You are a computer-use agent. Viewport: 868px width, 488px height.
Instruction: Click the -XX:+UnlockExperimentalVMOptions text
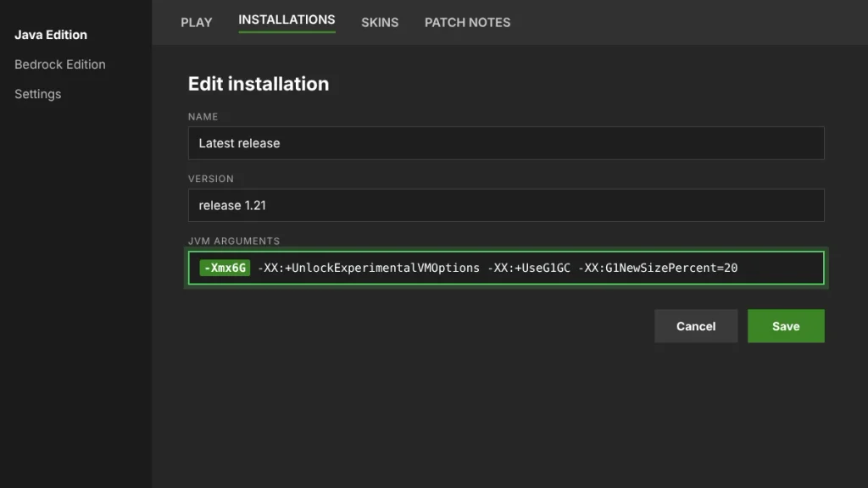click(369, 268)
